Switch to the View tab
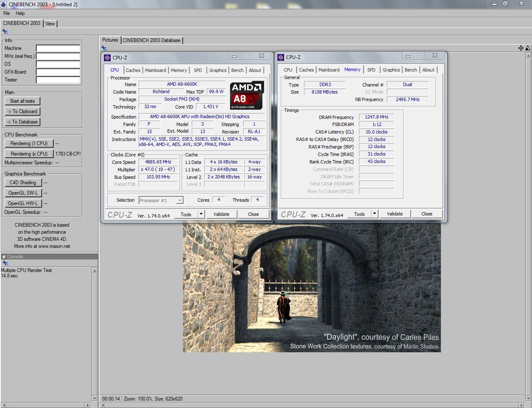 [50, 24]
